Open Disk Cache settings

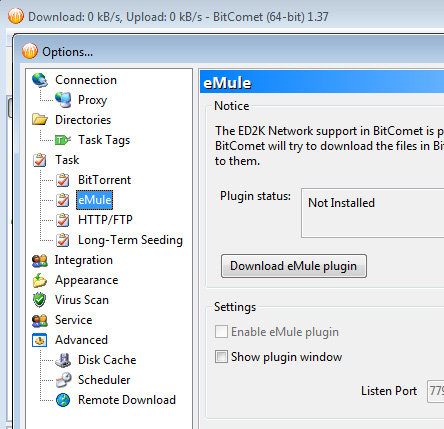[107, 360]
